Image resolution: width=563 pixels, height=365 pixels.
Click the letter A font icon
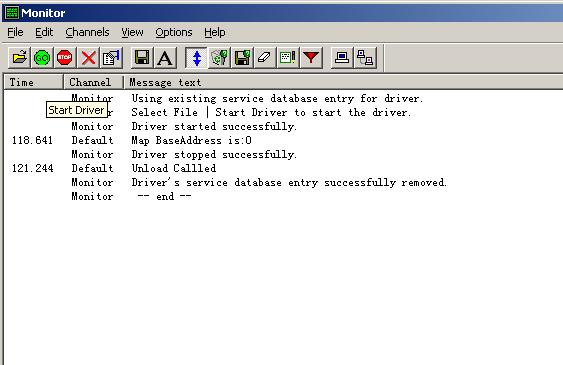165,57
